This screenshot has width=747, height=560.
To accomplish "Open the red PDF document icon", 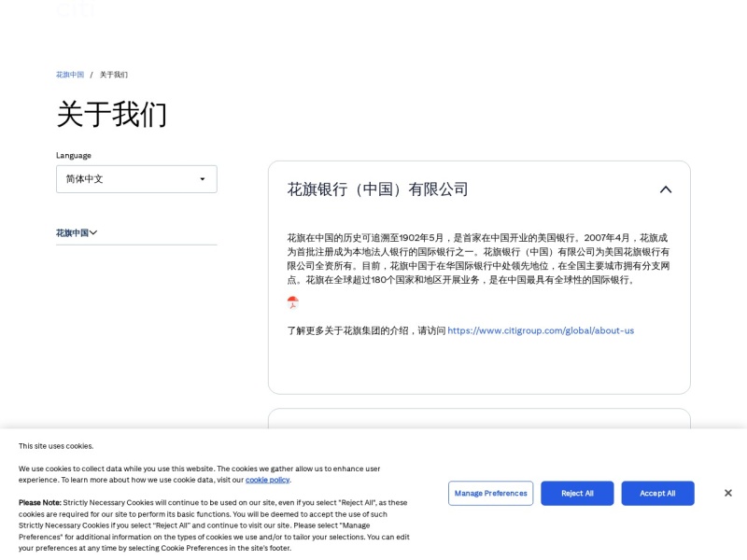I will click(292, 302).
